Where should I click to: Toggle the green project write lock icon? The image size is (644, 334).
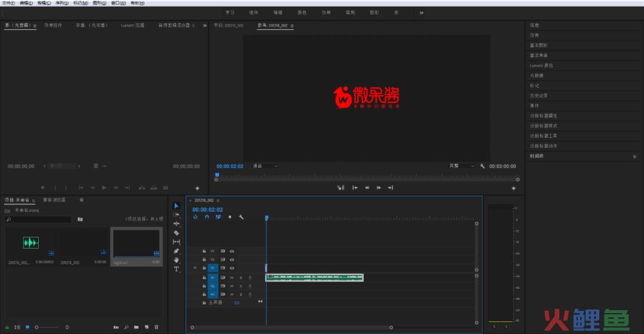7,327
